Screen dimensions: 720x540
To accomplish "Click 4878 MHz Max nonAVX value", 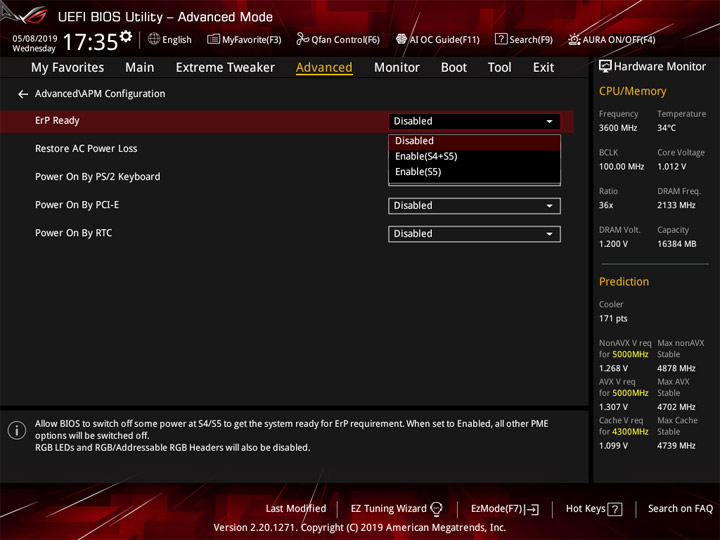I will point(676,368).
